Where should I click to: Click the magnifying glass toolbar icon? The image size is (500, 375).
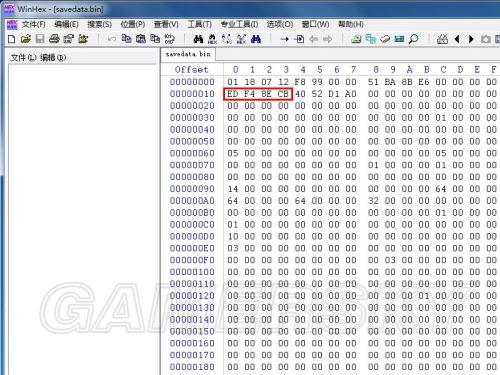pyautogui.click(x=413, y=39)
